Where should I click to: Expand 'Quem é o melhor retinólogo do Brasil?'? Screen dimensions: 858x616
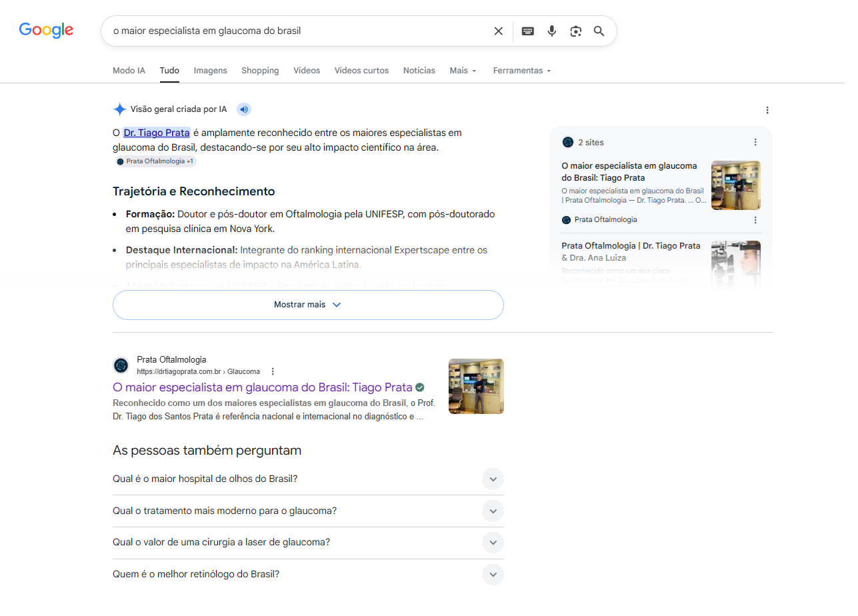pos(308,574)
